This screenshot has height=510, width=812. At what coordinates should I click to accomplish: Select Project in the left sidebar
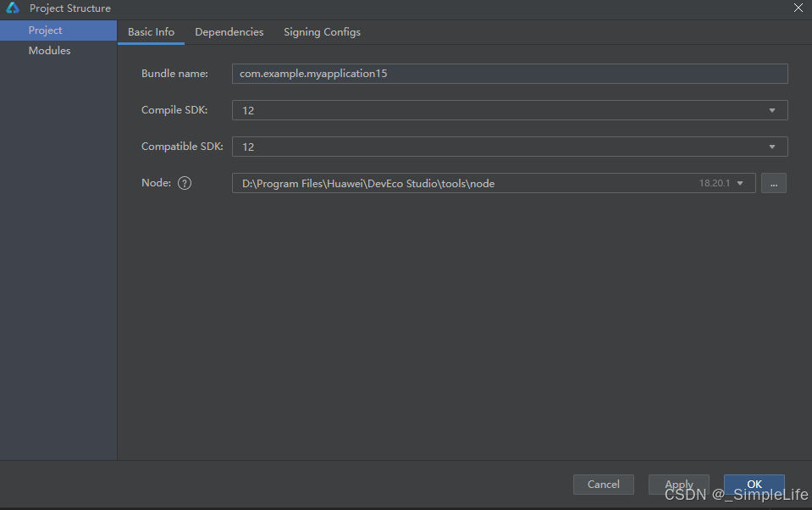click(x=58, y=30)
